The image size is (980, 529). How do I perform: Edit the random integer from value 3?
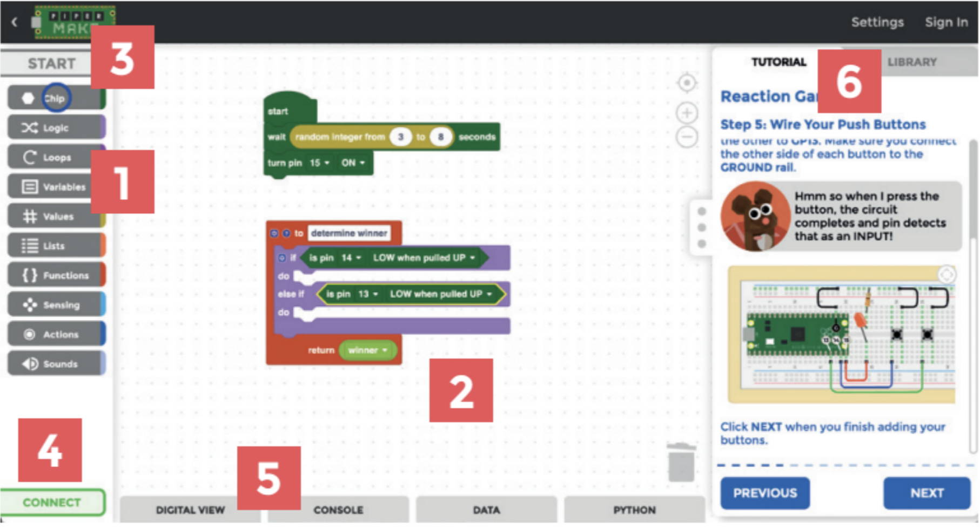tap(400, 137)
